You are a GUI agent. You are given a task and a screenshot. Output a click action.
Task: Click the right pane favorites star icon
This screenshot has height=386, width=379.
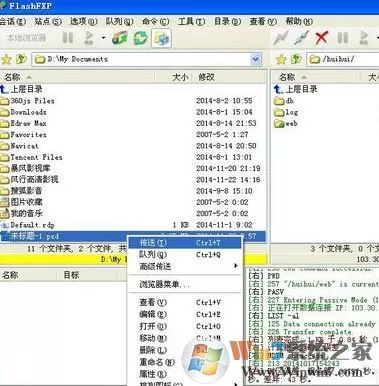[x=281, y=60]
